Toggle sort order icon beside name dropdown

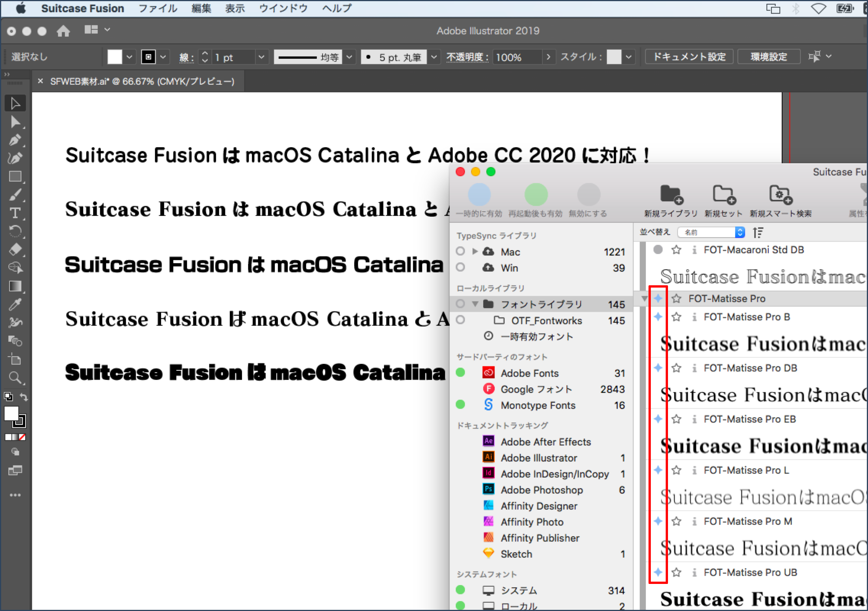coord(758,232)
